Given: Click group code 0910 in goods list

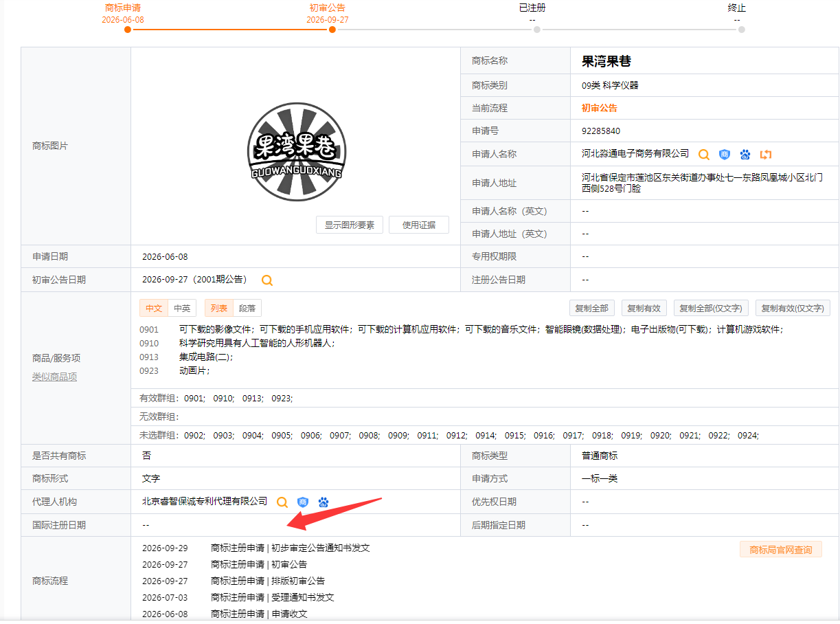Looking at the screenshot, I should [x=149, y=344].
